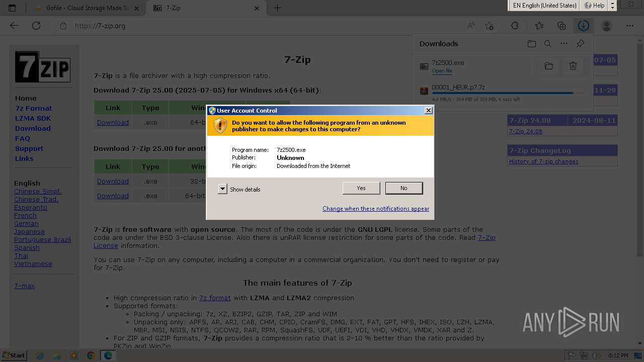This screenshot has width=644, height=362.
Task: Reload the 7-zip.org page
Action: point(36,26)
